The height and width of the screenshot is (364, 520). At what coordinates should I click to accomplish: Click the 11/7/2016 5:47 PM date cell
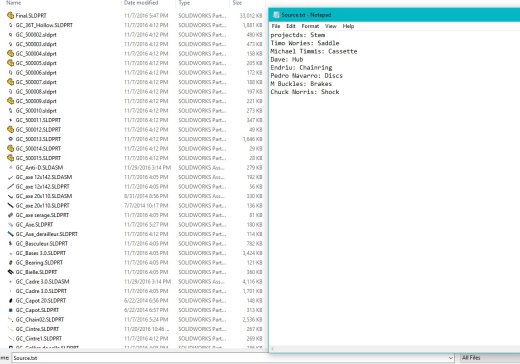pos(146,15)
